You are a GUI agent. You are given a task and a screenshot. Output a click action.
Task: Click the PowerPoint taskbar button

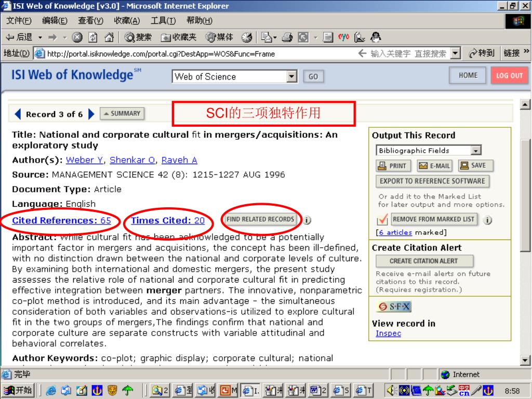(229, 391)
